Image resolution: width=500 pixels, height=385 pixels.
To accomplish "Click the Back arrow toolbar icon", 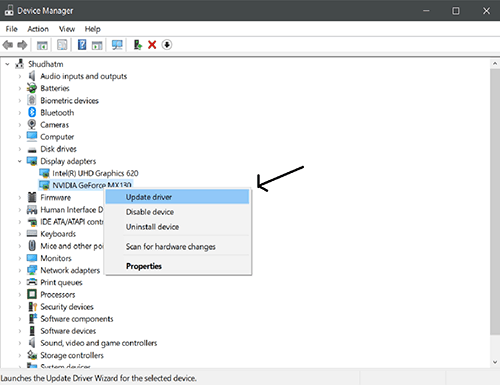I will tap(8, 45).
